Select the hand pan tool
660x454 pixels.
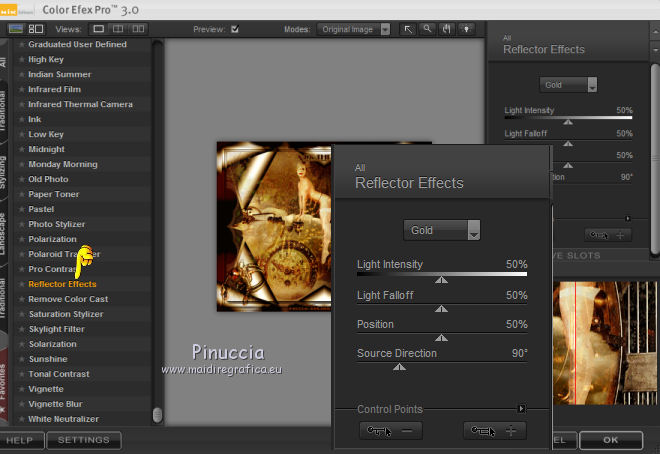445,30
